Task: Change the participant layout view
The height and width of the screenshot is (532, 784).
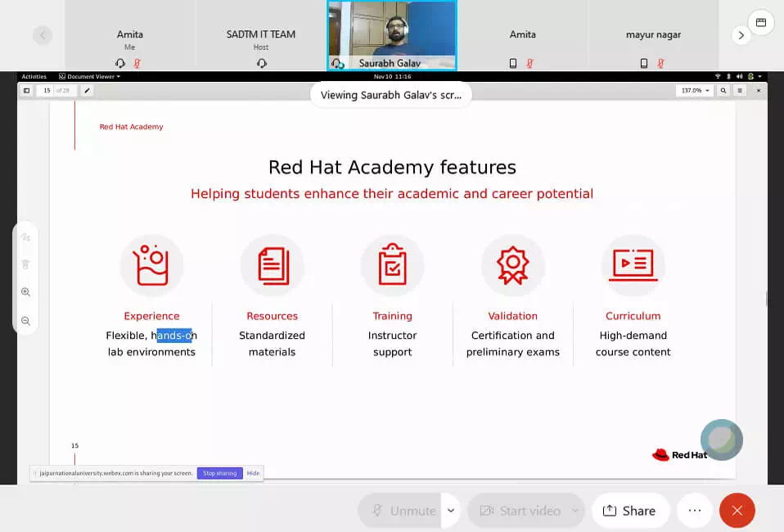Action: (761, 22)
